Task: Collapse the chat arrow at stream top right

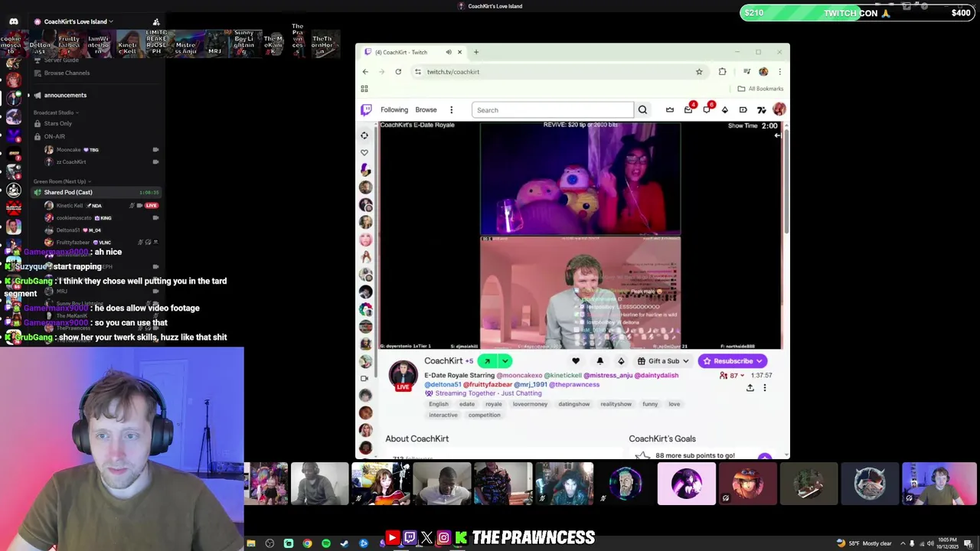Action: (777, 135)
